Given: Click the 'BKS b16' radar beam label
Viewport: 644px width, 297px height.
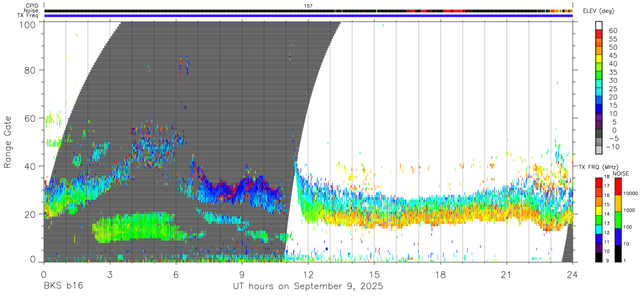Looking at the screenshot, I should point(63,287).
